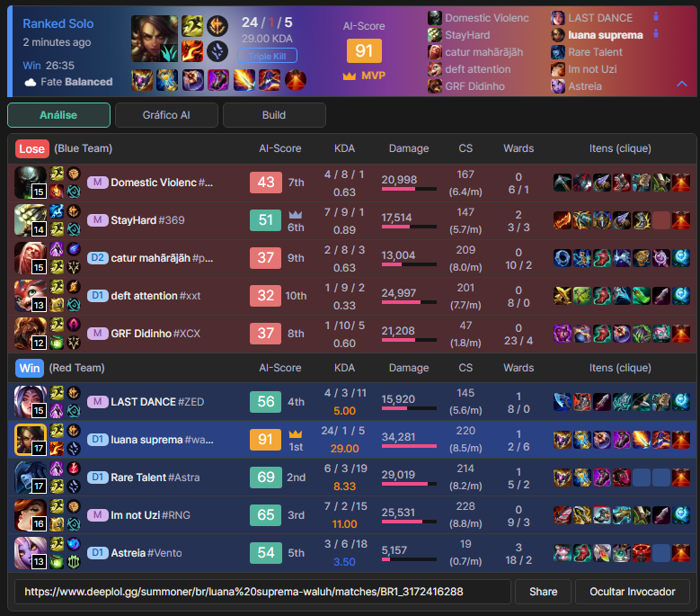Click the green 69 AI-Score badge
Screen dimensions: 700x616
(266, 478)
